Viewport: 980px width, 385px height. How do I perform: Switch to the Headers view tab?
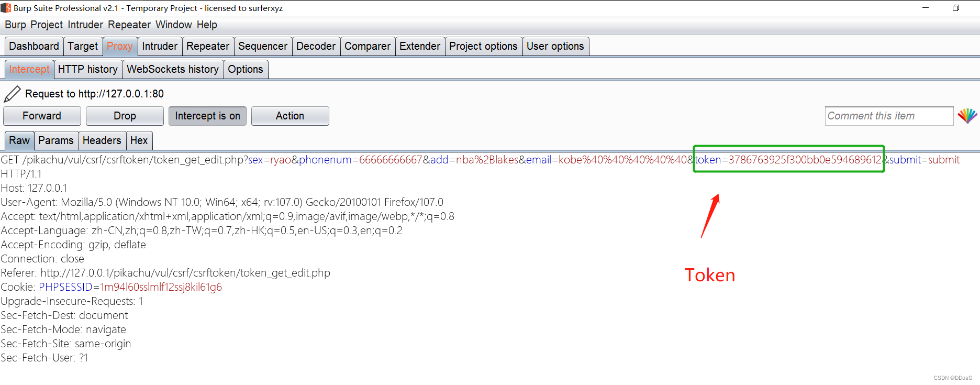coord(102,140)
